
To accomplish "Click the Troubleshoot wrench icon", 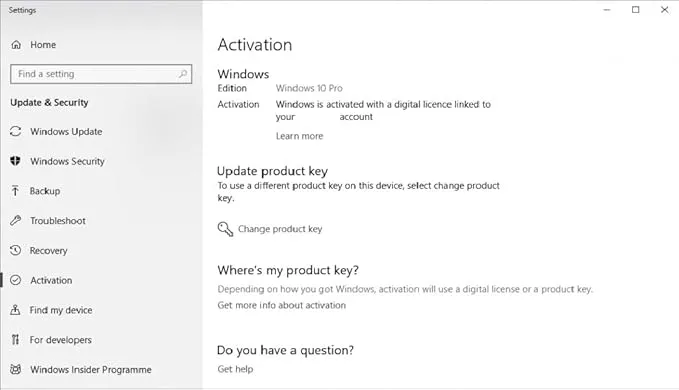I will tap(16, 221).
